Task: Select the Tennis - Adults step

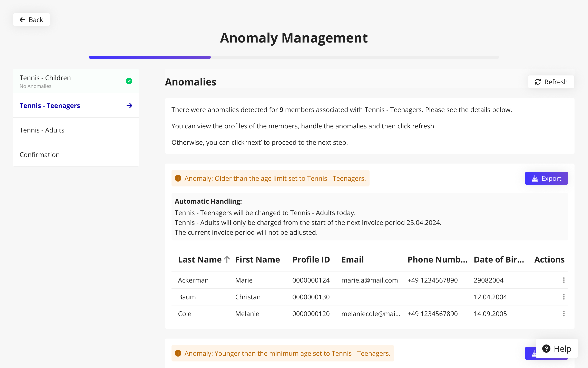Action: [76, 130]
